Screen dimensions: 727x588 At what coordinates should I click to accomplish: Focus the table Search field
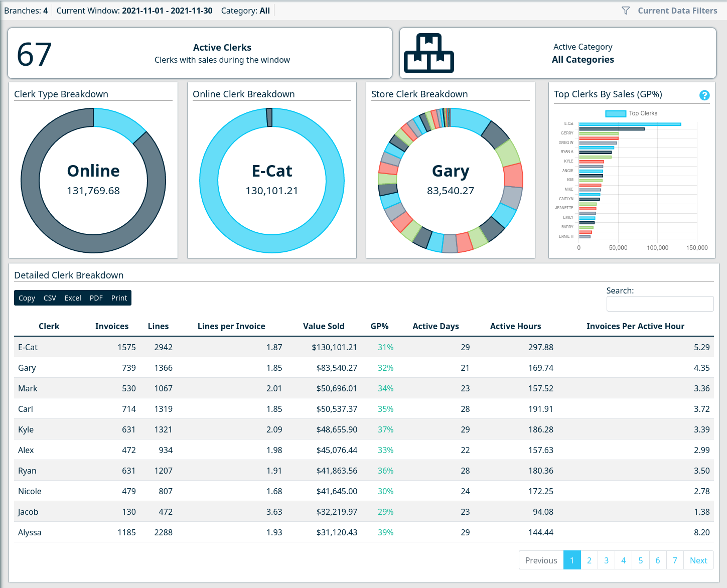pyautogui.click(x=660, y=304)
